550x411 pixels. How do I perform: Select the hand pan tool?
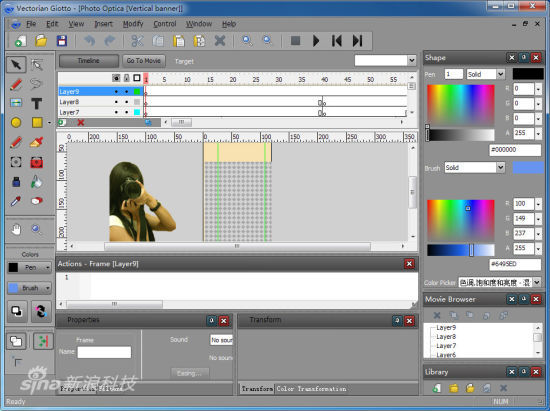pos(16,230)
